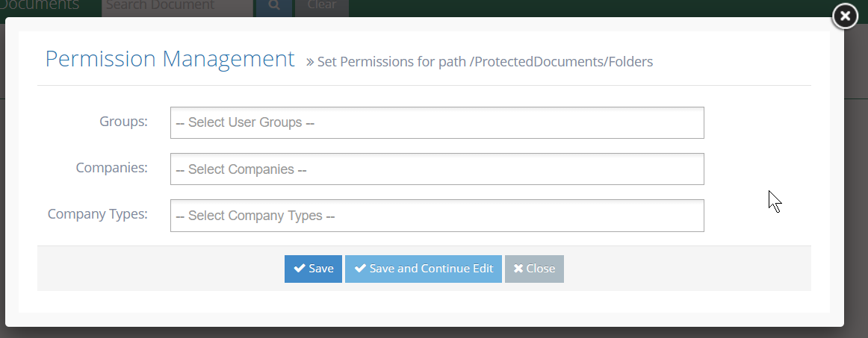
Task: Focus the Search Document field
Action: [176, 7]
